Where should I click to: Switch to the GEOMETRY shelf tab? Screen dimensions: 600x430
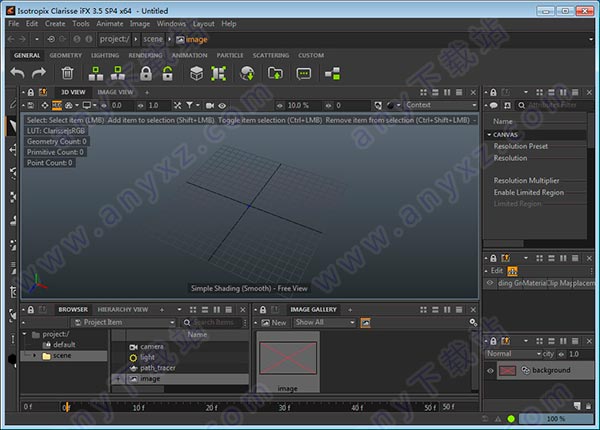point(65,55)
